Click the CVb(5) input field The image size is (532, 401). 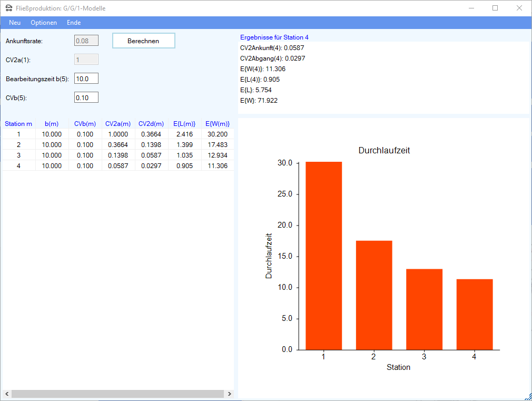(86, 97)
